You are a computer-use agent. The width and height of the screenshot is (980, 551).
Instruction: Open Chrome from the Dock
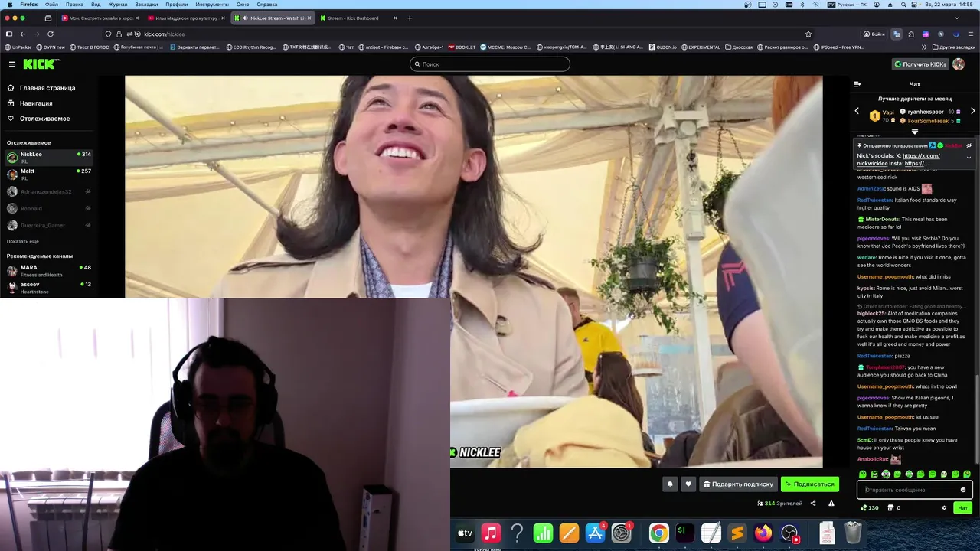click(x=659, y=533)
